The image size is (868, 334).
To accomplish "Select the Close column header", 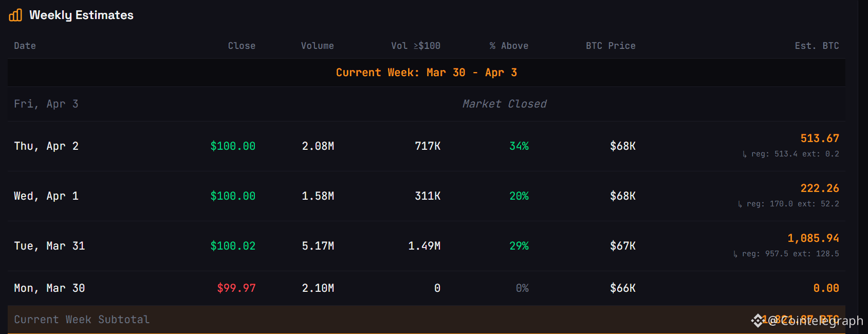I will [242, 46].
